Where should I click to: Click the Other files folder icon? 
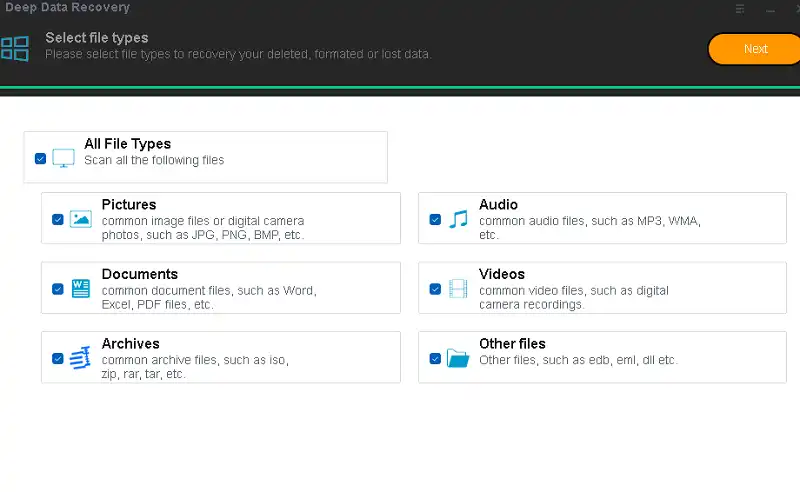[x=458, y=358]
